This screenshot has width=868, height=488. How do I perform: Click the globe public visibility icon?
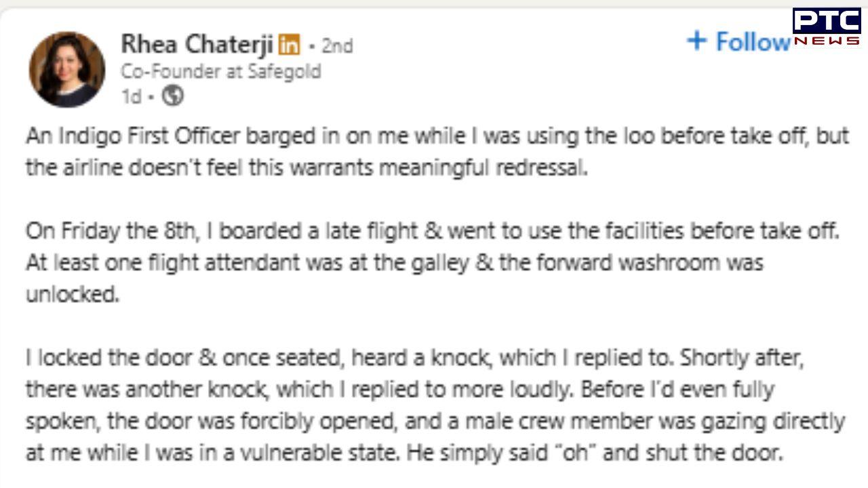pyautogui.click(x=173, y=96)
